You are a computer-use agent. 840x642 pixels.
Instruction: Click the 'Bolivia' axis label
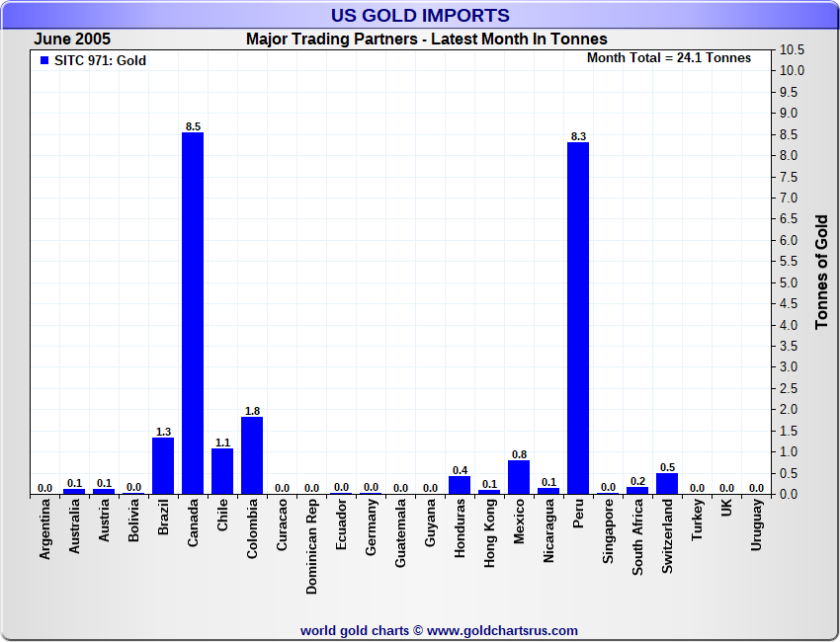tap(133, 520)
